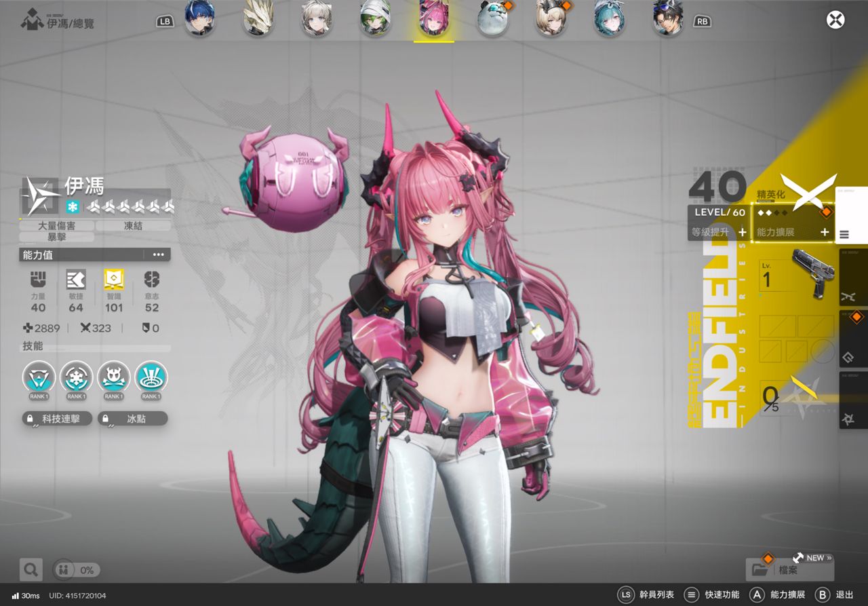Switch to the teal-haired operator portrait
The image size is (868, 606).
tap(610, 20)
